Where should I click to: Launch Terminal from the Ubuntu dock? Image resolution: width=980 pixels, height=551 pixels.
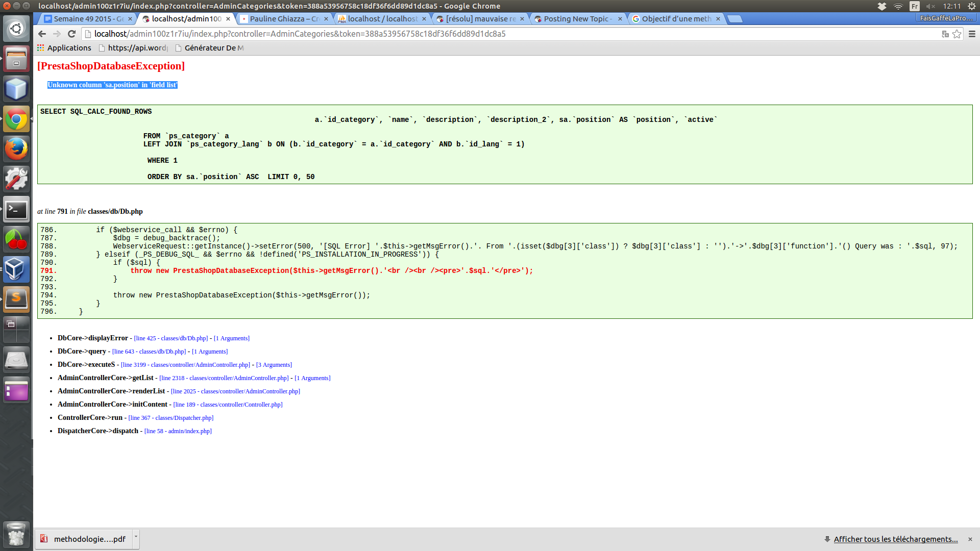point(16,210)
